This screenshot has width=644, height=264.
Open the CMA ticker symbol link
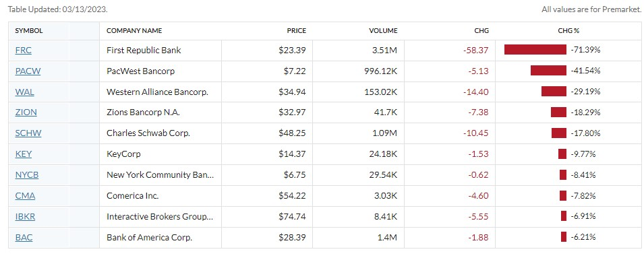(25, 196)
